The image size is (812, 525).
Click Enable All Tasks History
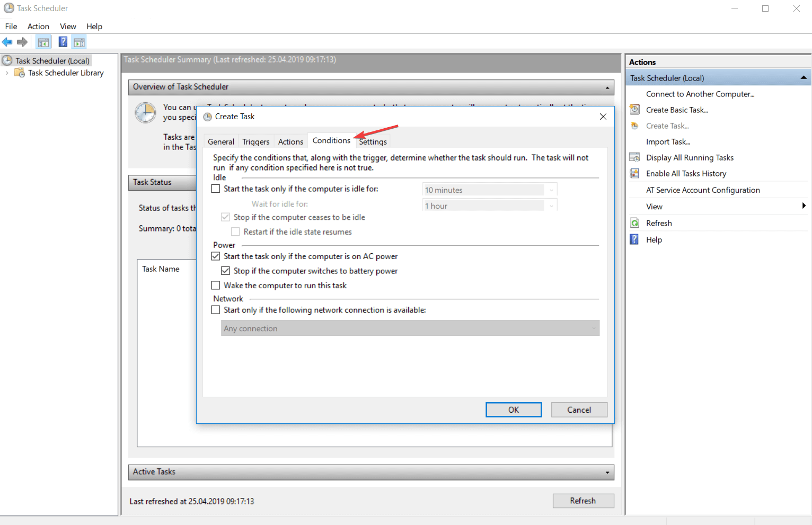tap(686, 173)
